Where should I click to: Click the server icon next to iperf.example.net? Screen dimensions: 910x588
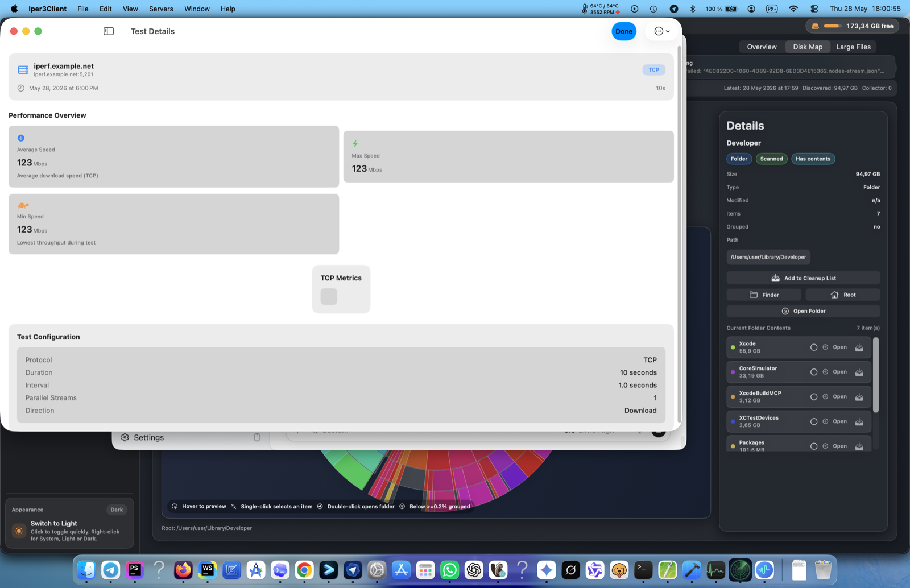(x=23, y=69)
